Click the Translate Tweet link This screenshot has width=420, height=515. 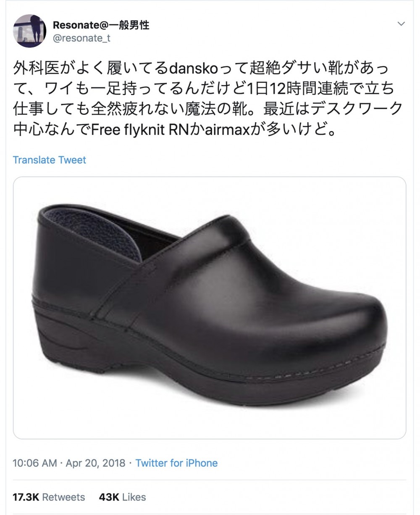pos(49,160)
